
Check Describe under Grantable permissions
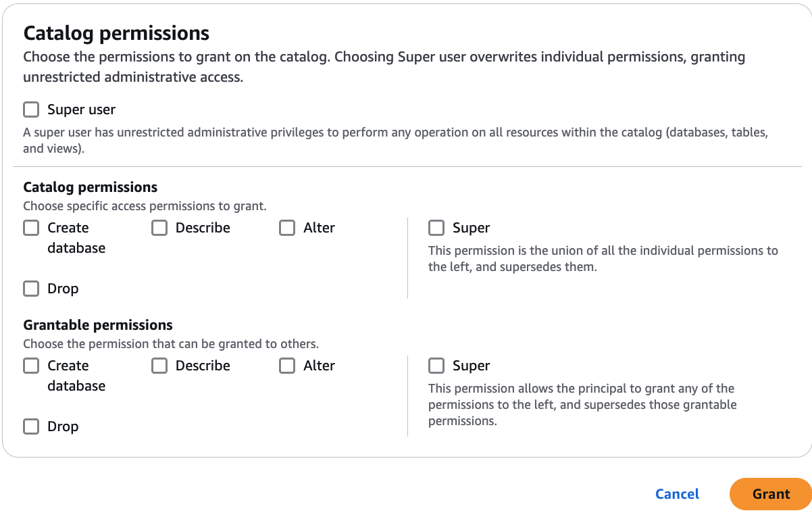[x=159, y=366]
